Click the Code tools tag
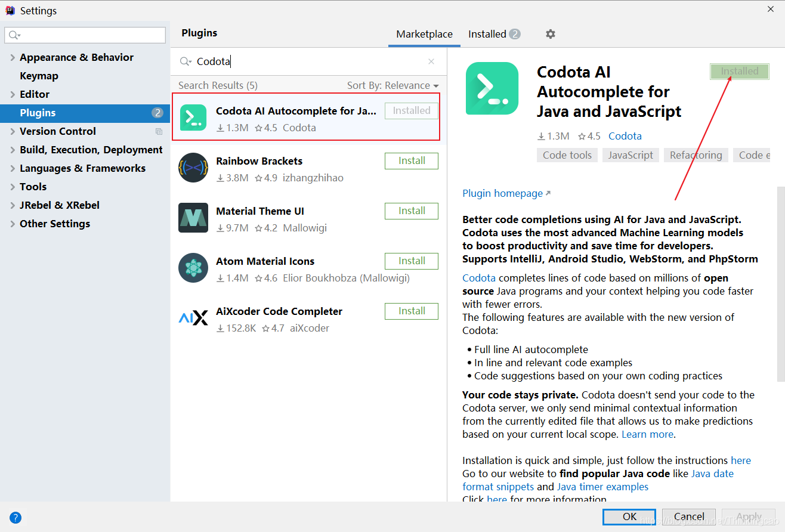The height and width of the screenshot is (532, 785). 567,155
